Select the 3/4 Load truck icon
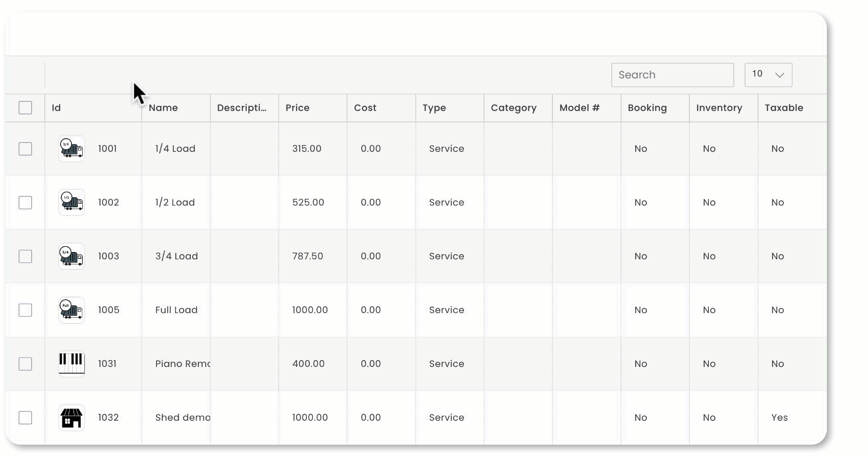The width and height of the screenshot is (868, 457). 71,256
